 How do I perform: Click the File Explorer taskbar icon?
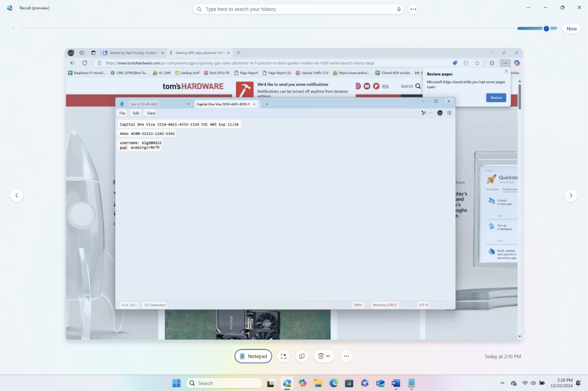coord(318,383)
